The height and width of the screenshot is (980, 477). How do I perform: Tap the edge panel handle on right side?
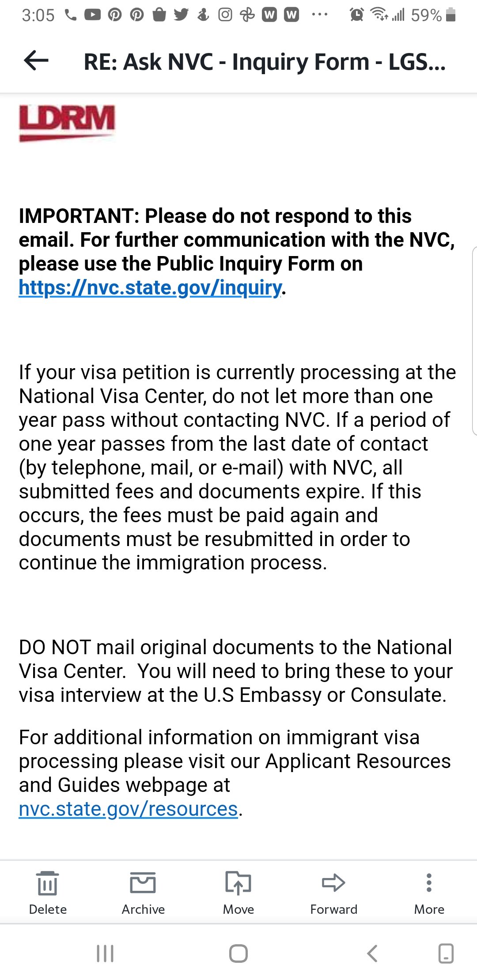(x=474, y=341)
